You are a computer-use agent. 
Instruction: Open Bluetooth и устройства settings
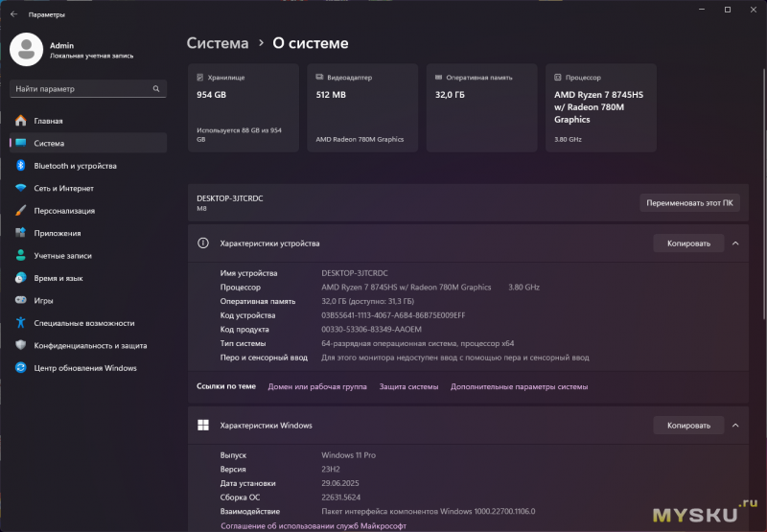pos(88,165)
